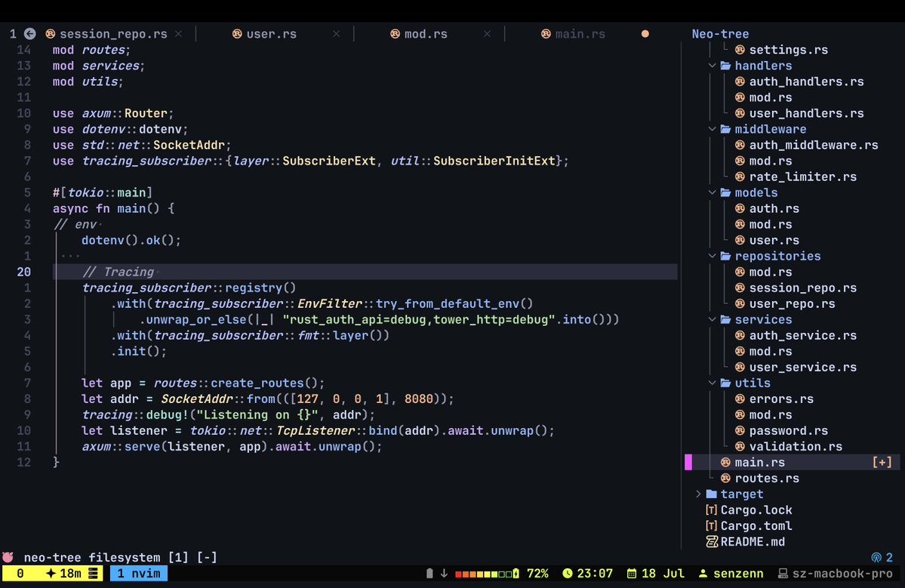This screenshot has width=905, height=588.
Task: Click the computer icon by sz-macbook-pro
Action: (783, 574)
